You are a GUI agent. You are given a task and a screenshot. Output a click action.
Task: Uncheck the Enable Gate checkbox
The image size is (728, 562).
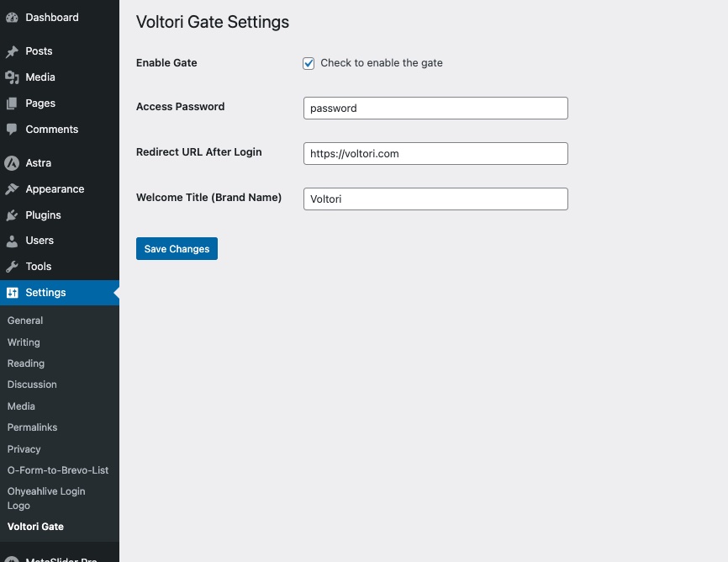309,63
